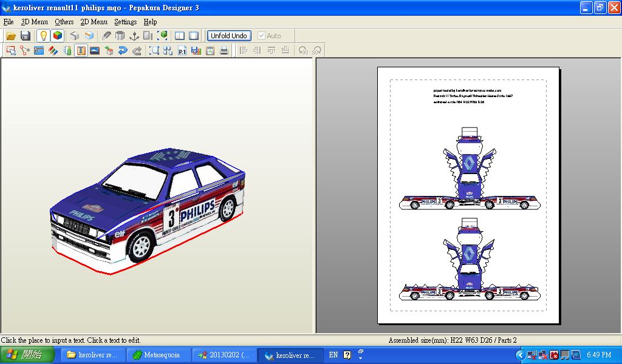Click the rotate 90 counterclockwise icon
Viewport: 622px width, 364px height.
[x=303, y=51]
